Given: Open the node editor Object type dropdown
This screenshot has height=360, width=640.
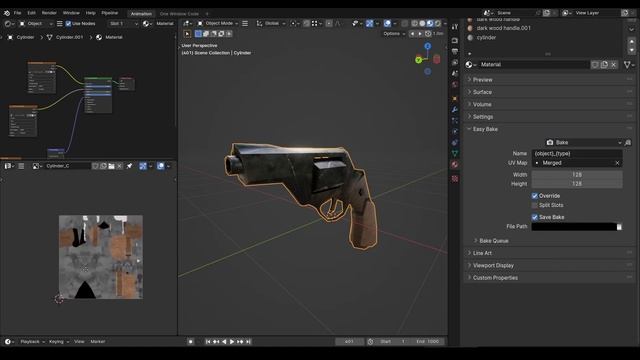Looking at the screenshot, I should 36,24.
